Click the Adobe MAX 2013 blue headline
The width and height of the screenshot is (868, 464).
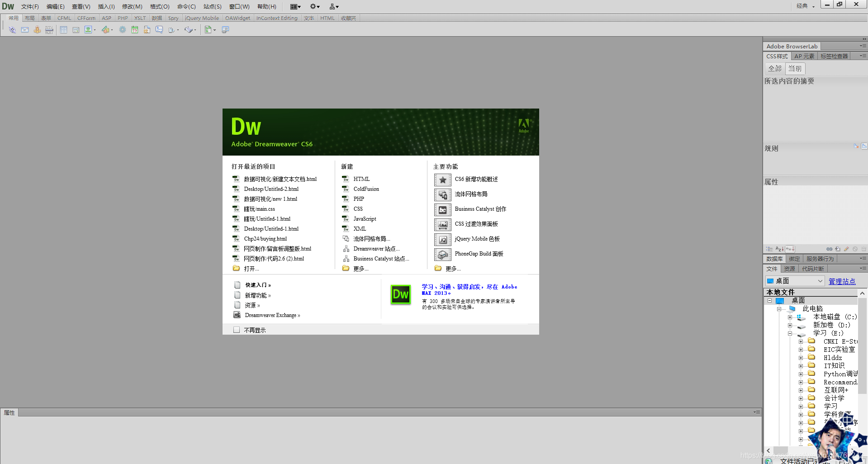470,290
